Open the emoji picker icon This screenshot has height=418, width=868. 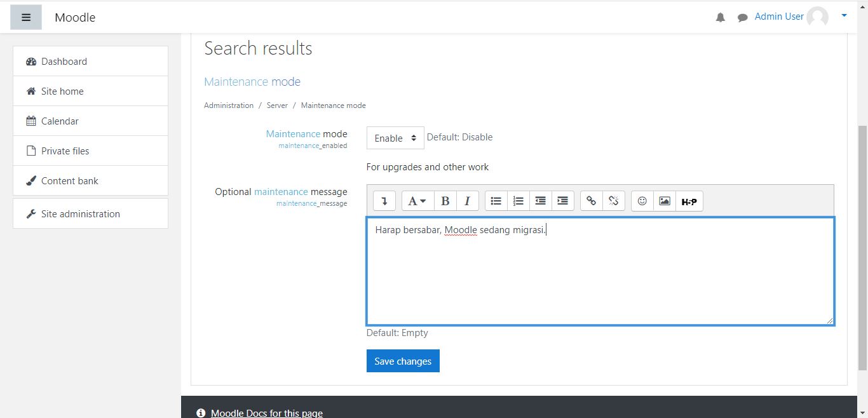[642, 201]
